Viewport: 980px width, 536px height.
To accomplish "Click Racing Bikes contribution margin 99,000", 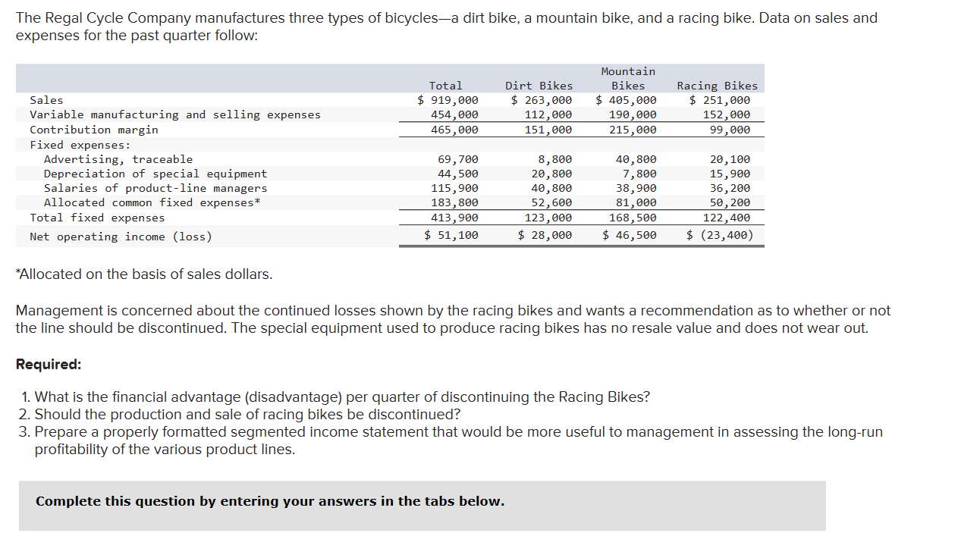I will (730, 130).
